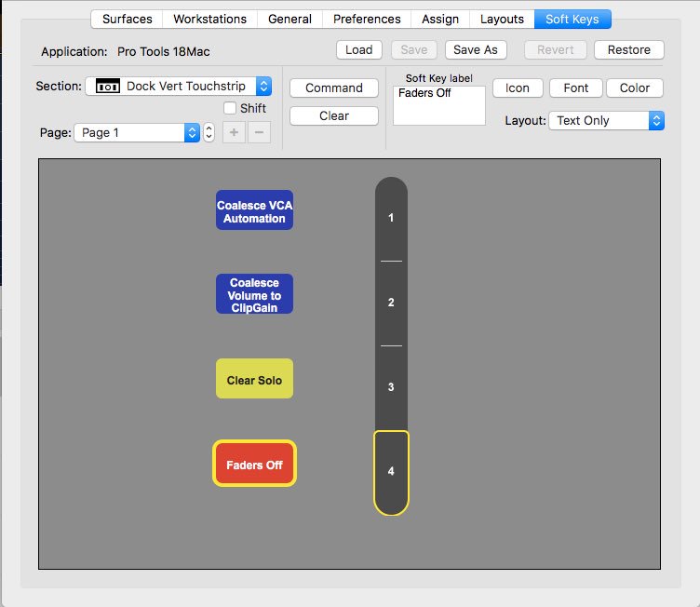Go to the General tab
This screenshot has height=607, width=700.
(289, 20)
